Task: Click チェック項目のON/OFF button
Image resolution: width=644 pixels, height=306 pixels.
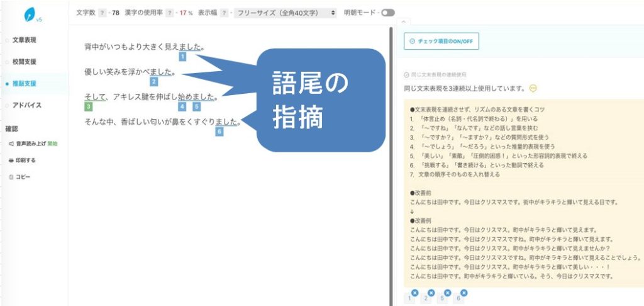Action: [x=441, y=42]
